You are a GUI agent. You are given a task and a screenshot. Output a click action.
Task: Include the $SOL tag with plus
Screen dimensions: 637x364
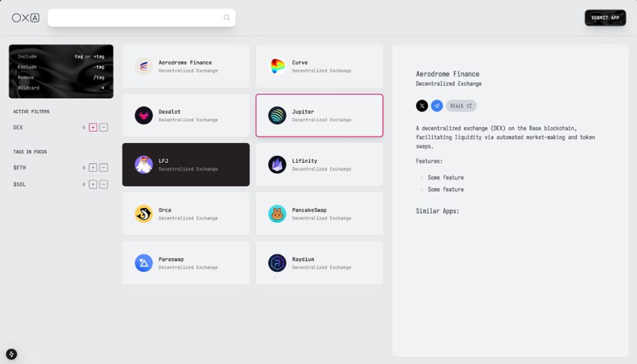(x=93, y=185)
